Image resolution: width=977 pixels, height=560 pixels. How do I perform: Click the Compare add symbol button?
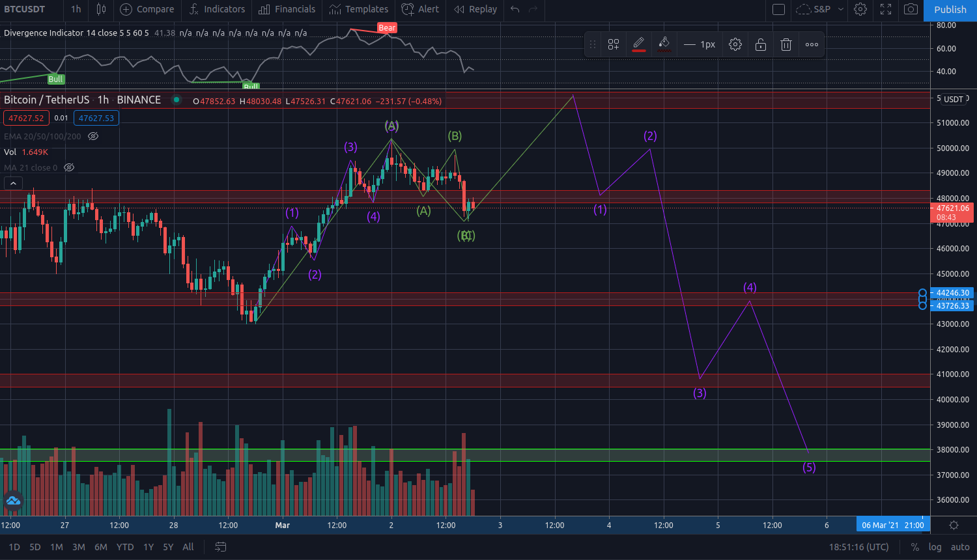147,9
